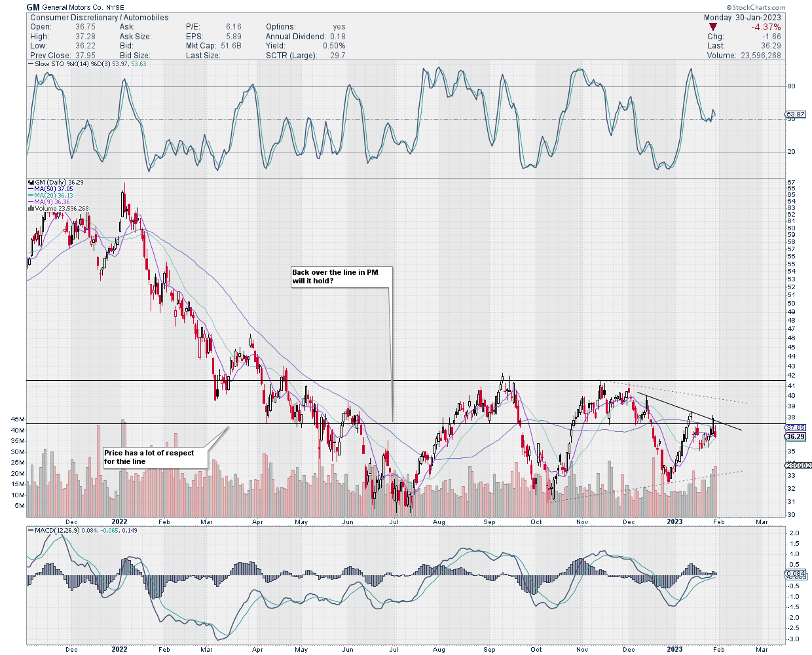This screenshot has height=655, width=812.
Task: Click the red down-triangle change indicator
Action: pos(713,27)
